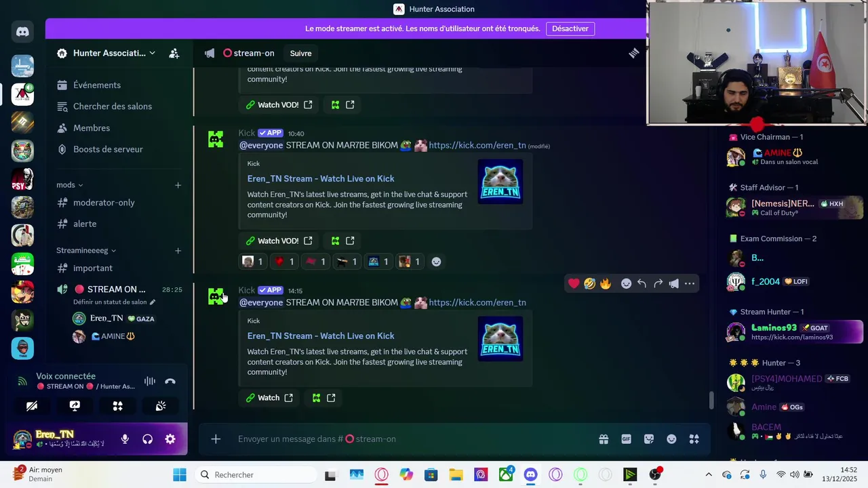Click message input field for stream-on

point(407,439)
